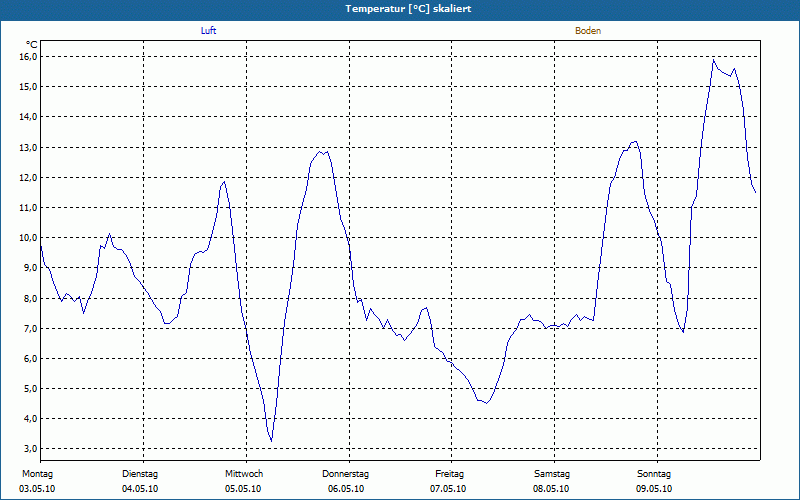Click the °C unit label
The image size is (800, 500).
(x=32, y=45)
